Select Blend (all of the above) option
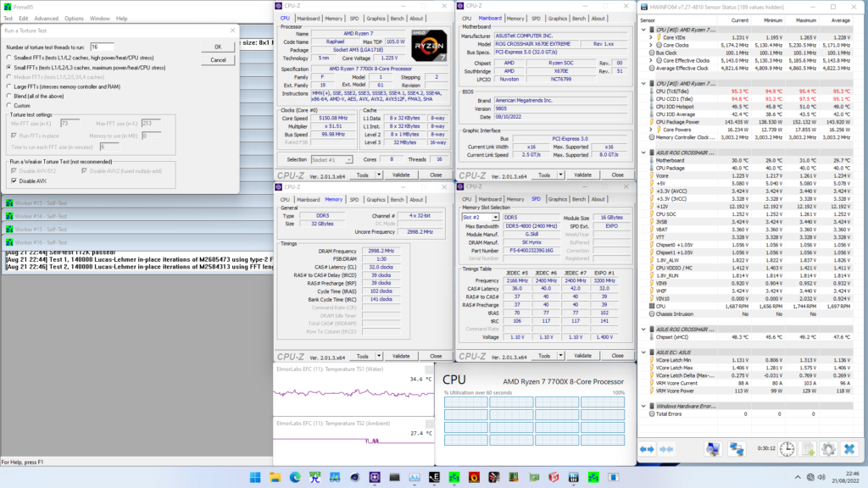This screenshot has height=488, width=868. [8, 97]
